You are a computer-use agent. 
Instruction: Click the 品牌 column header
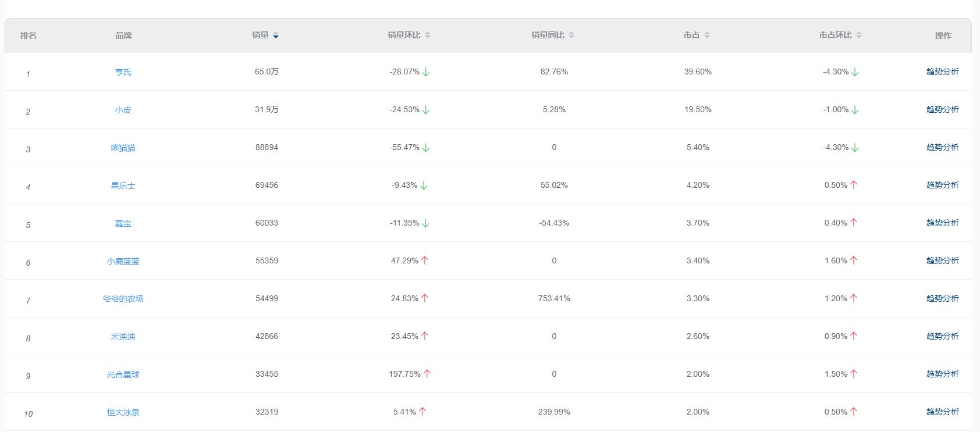click(123, 35)
